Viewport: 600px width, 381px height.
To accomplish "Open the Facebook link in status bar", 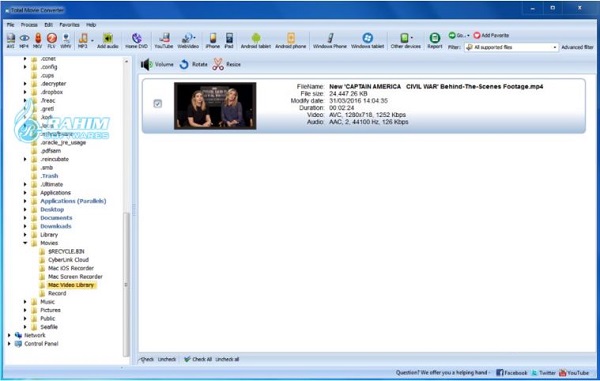I will (512, 373).
